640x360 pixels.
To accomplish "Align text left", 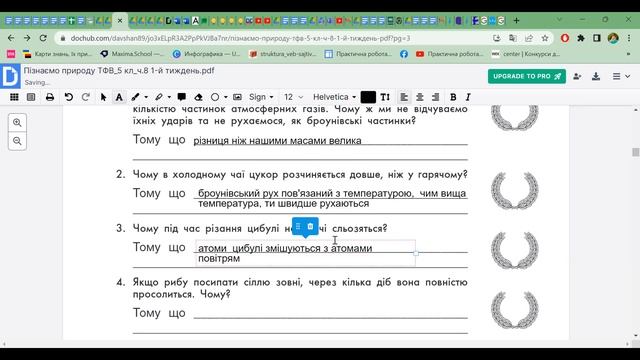I will (x=404, y=97).
